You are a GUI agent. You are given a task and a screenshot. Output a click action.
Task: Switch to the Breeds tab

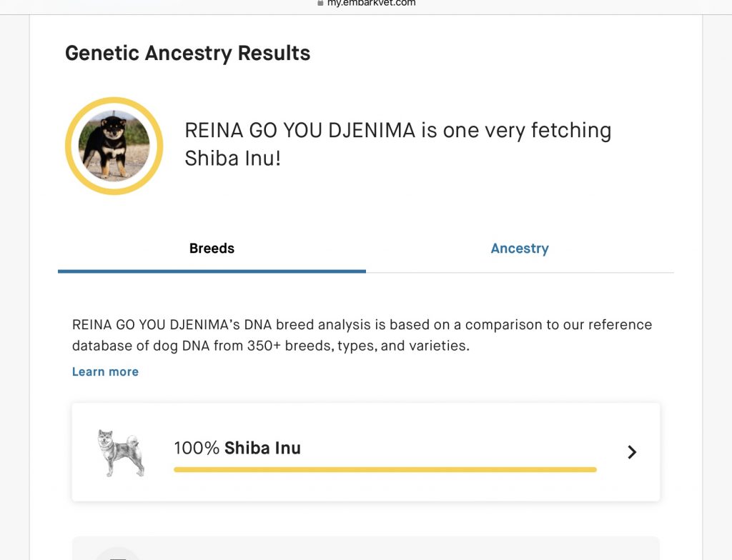coord(212,249)
